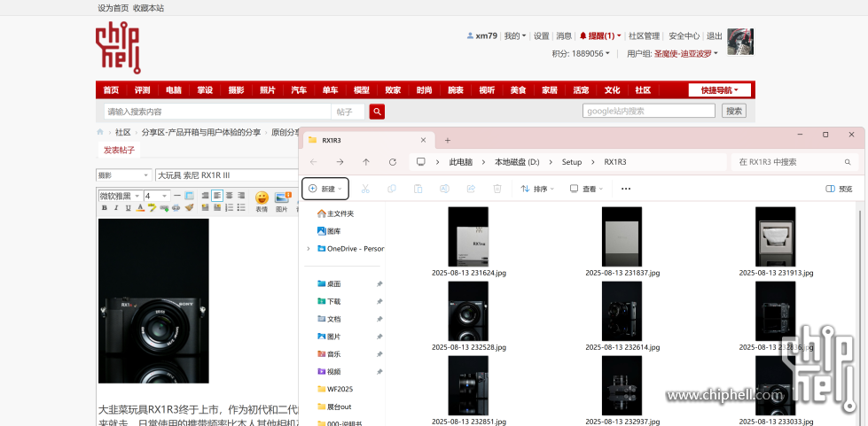Image resolution: width=868 pixels, height=426 pixels.
Task: Open the 摄影 category dropdown
Action: click(124, 175)
